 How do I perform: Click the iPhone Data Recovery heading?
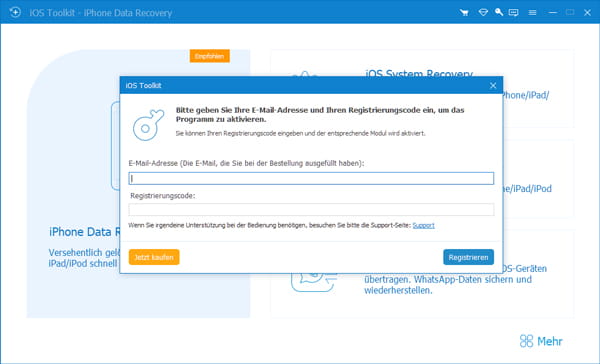85,232
